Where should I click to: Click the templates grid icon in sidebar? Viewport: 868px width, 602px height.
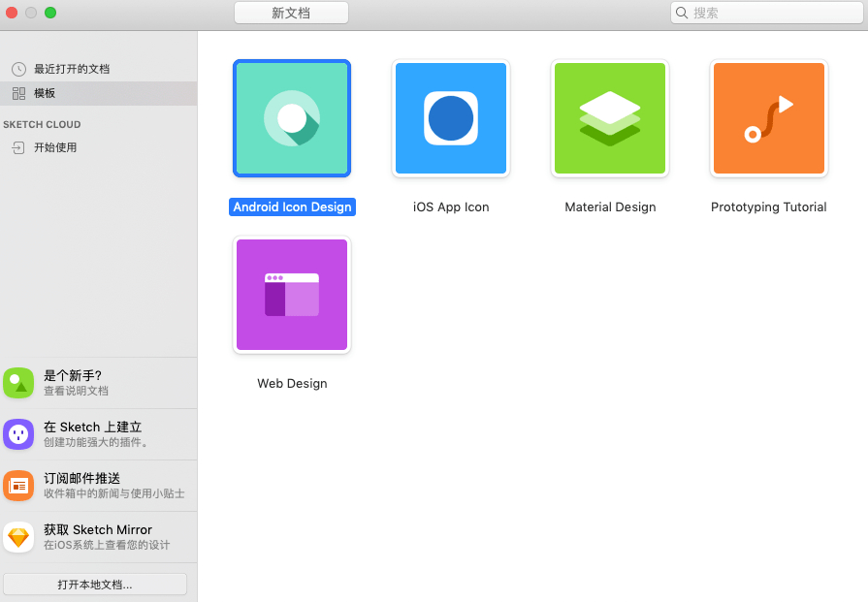coord(18,93)
